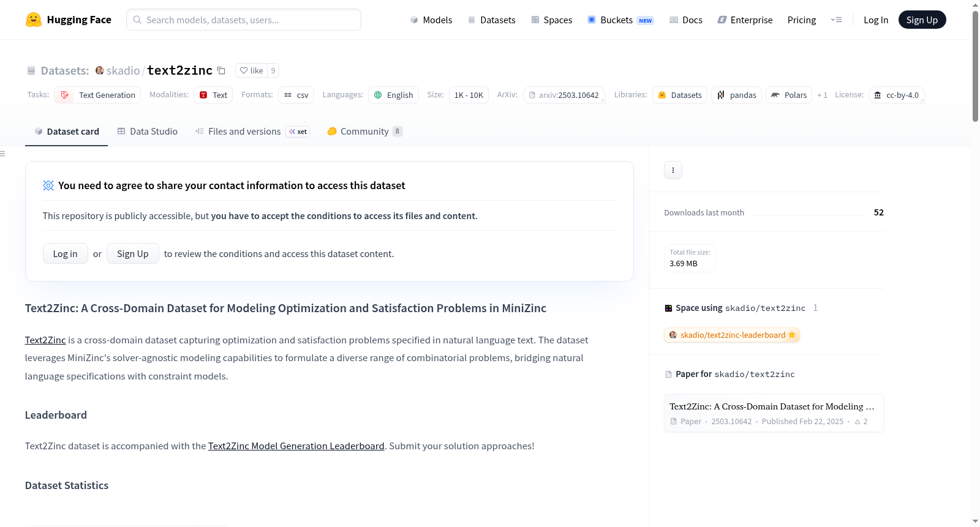Click the Polars library tag

click(x=789, y=95)
